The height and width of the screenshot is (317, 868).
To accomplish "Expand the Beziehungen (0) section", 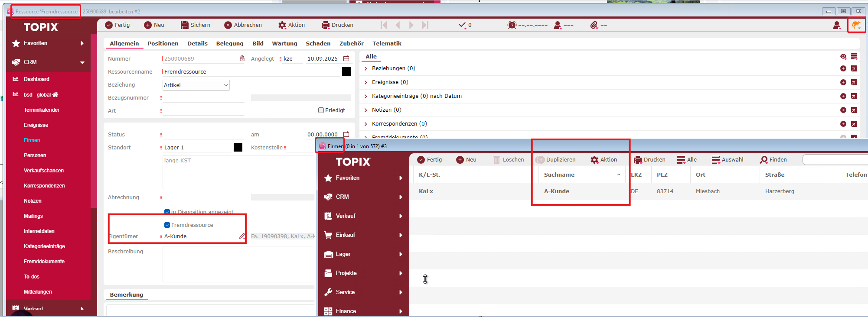I will pyautogui.click(x=366, y=68).
